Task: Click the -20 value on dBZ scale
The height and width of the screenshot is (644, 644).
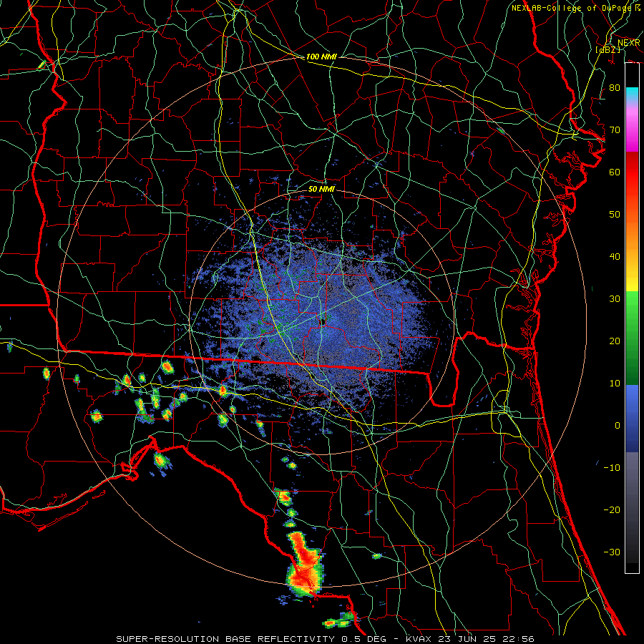Action: tap(612, 509)
